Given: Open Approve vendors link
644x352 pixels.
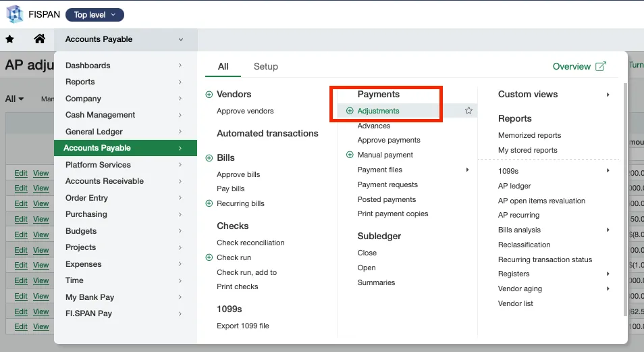Looking at the screenshot, I should [x=245, y=111].
